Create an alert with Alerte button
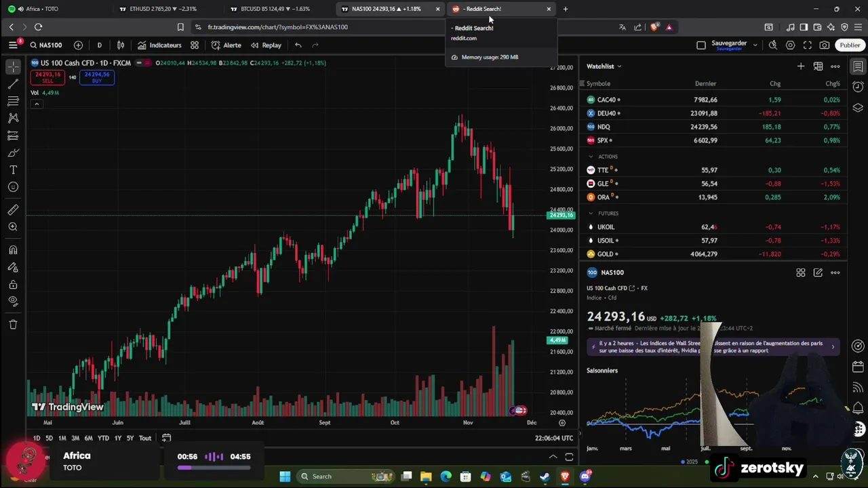 [226, 45]
